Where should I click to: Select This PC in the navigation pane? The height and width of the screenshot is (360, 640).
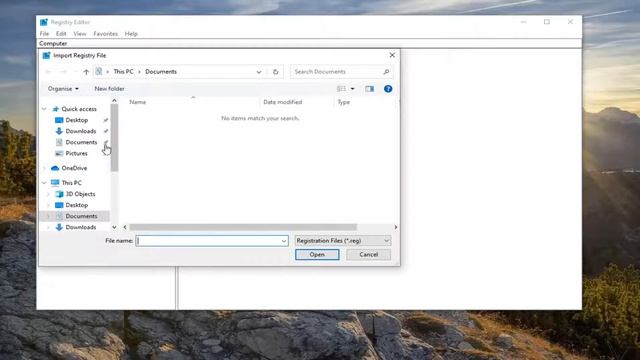(71, 183)
